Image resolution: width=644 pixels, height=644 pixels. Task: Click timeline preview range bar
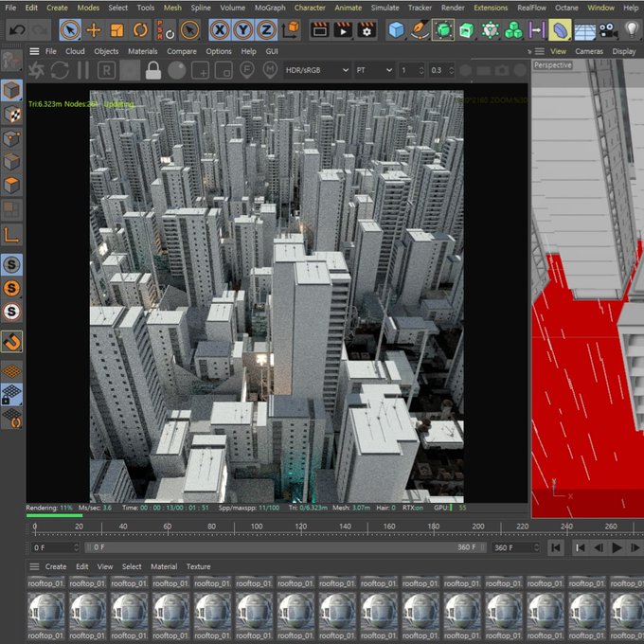[285, 547]
